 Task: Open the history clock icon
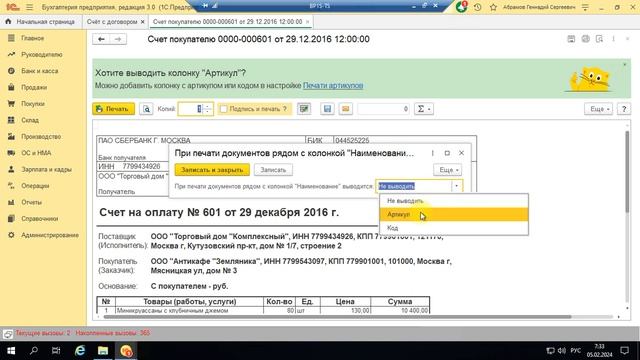click(x=478, y=7)
